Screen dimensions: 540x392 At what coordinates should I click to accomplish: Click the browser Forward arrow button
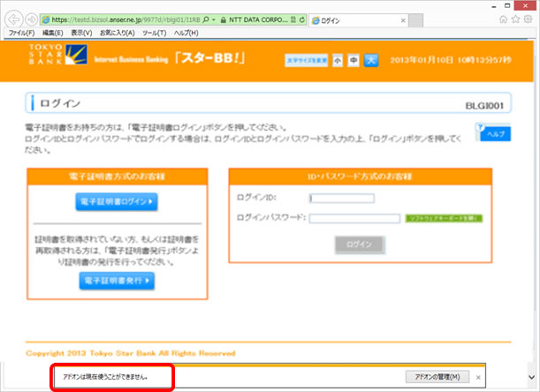[32, 19]
